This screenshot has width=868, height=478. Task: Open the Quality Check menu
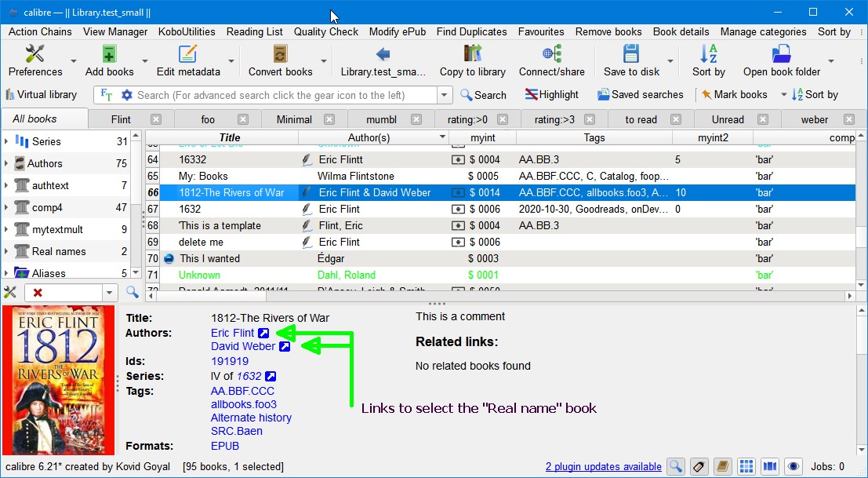(326, 31)
